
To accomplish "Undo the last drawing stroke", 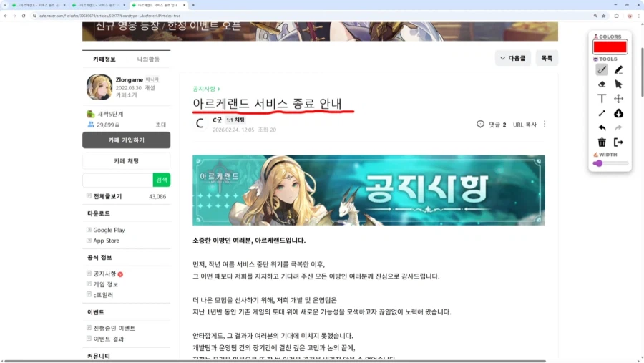I will pyautogui.click(x=602, y=127).
